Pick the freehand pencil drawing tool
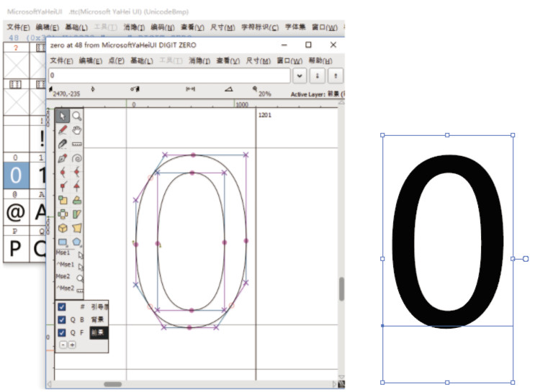The height and width of the screenshot is (392, 540). tap(63, 130)
